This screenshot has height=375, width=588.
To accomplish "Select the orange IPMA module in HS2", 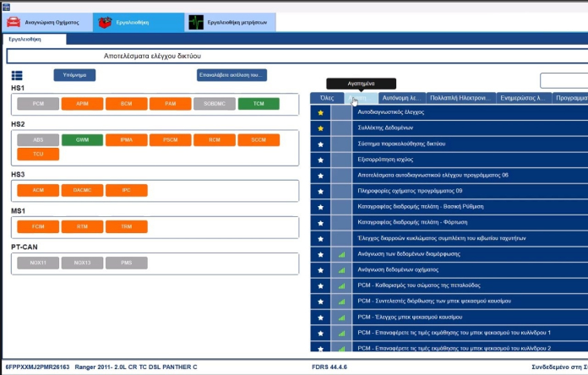I will [126, 139].
